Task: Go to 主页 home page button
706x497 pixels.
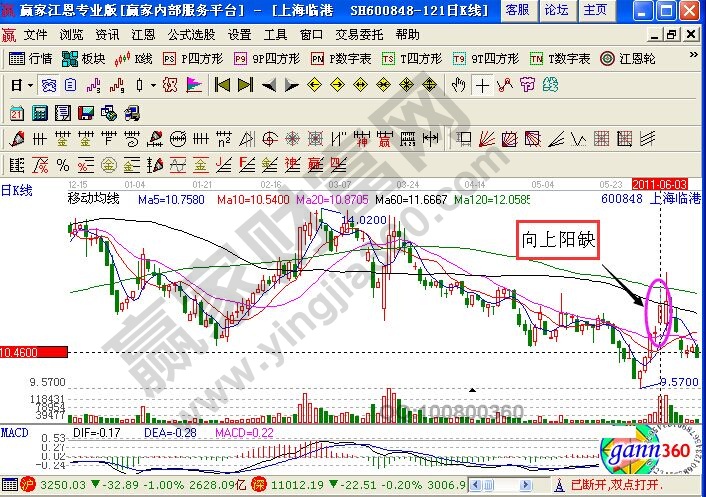Action: click(x=595, y=10)
